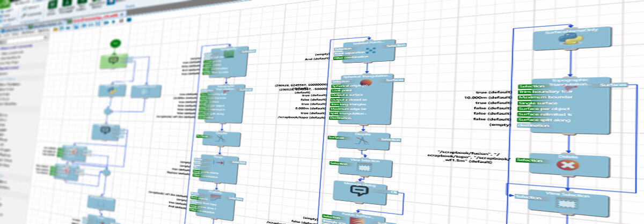Click the Look point input port

tap(342, 90)
